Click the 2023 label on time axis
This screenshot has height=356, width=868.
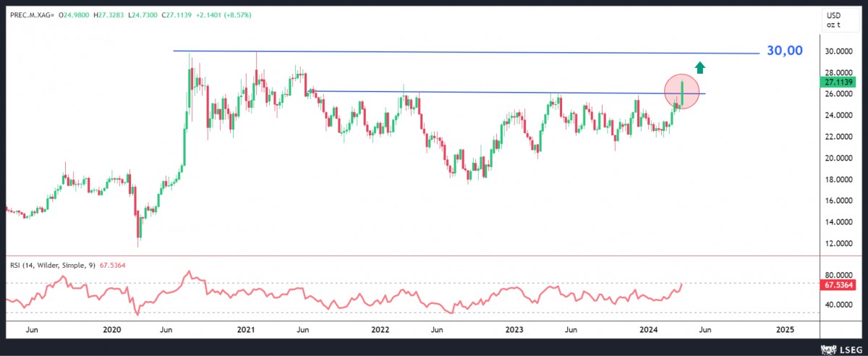click(514, 329)
